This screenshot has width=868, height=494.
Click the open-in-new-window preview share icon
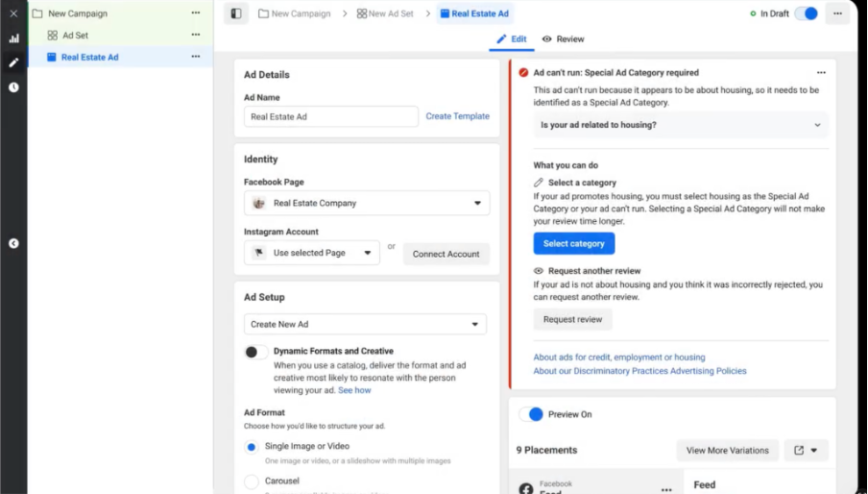(x=799, y=450)
